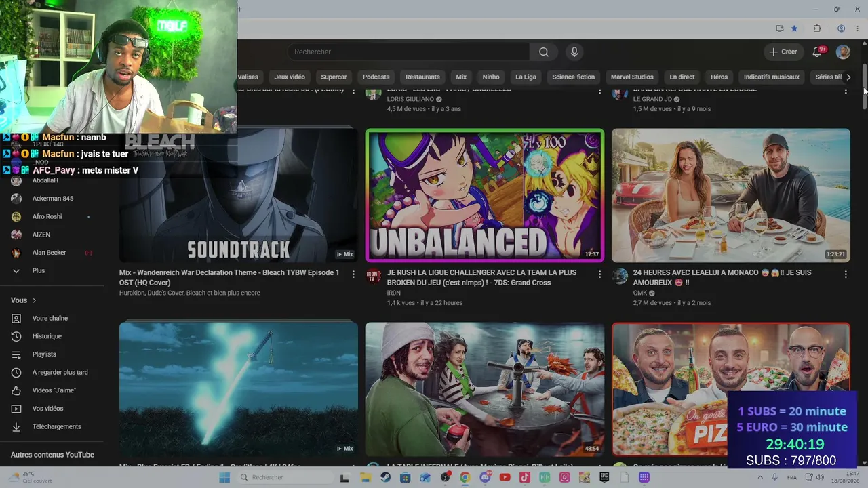
Task: Click the install app icon in address bar
Action: pyautogui.click(x=779, y=28)
